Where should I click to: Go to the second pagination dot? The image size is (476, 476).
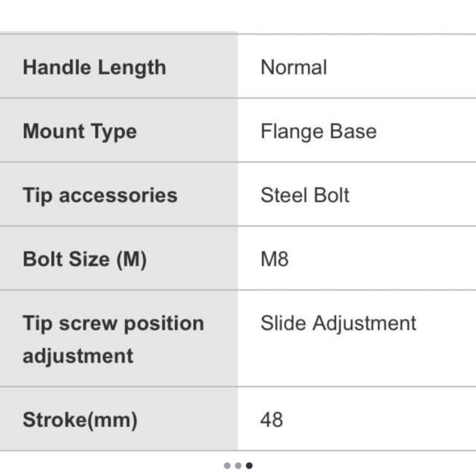tap(238, 466)
